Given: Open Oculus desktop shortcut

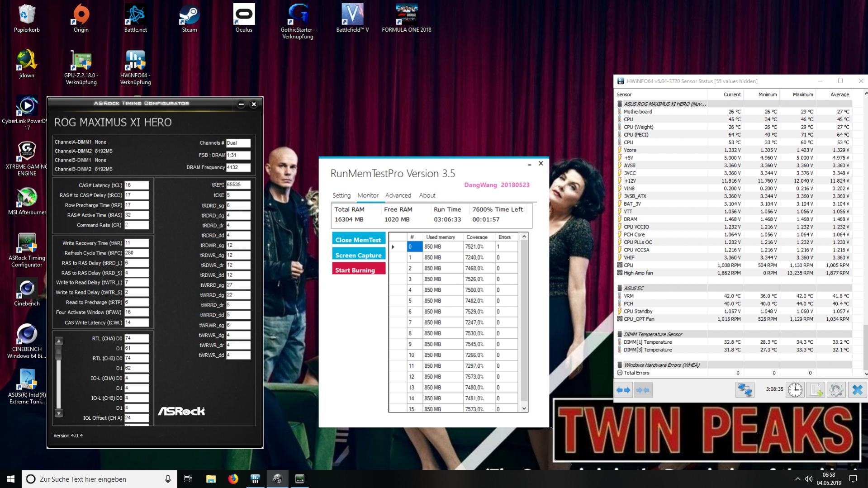Looking at the screenshot, I should pyautogui.click(x=244, y=18).
